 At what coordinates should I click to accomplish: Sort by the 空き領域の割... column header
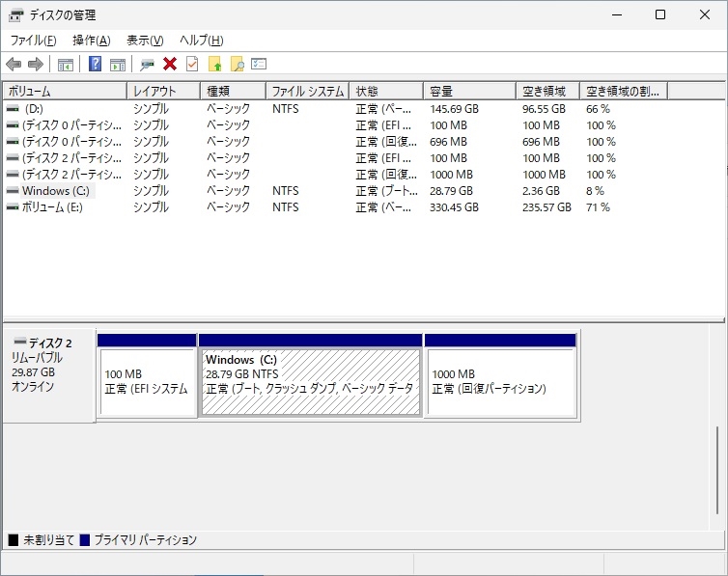pos(624,92)
